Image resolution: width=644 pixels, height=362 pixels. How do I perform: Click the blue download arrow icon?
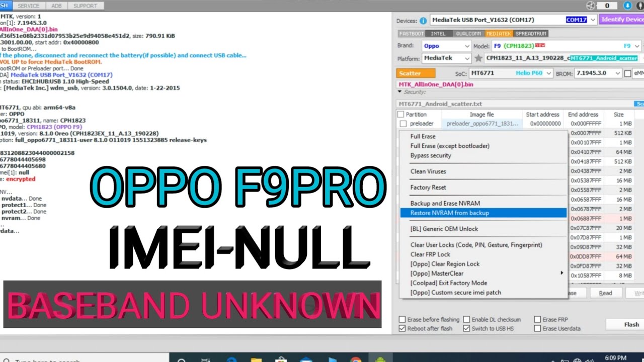click(627, 6)
